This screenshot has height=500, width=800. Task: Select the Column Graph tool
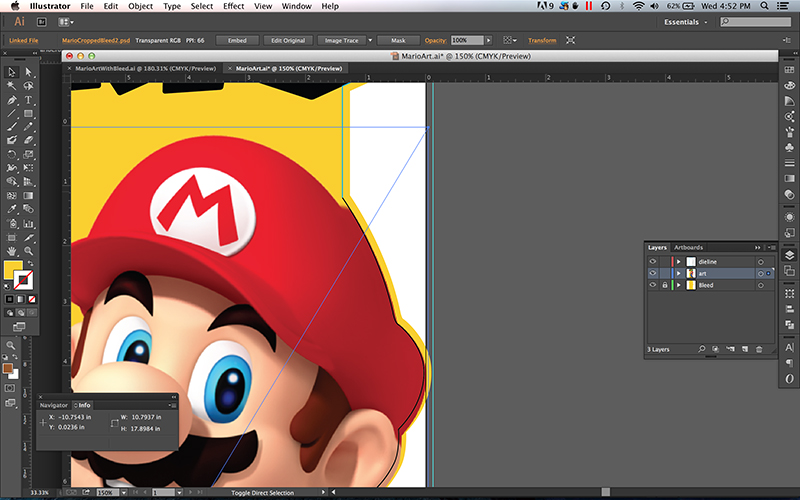pyautogui.click(x=29, y=223)
